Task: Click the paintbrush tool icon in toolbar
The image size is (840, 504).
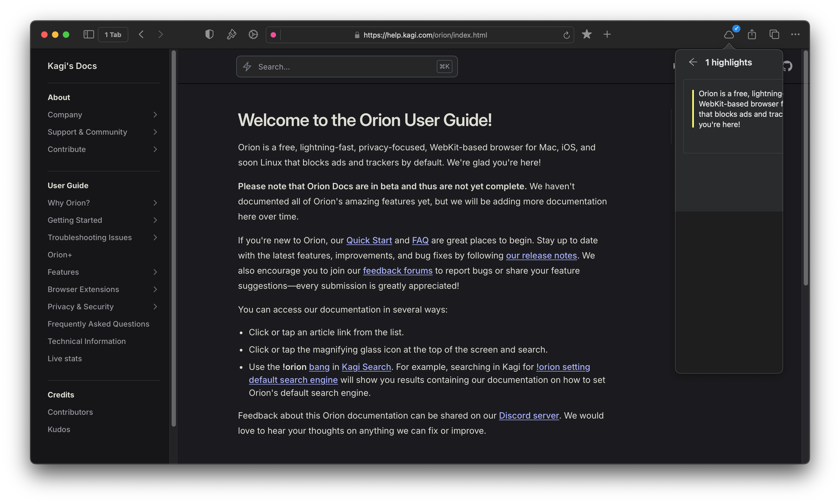Action: coord(231,34)
